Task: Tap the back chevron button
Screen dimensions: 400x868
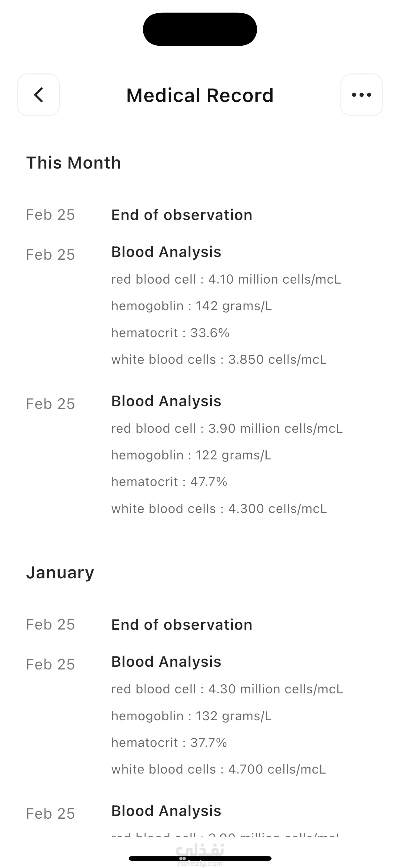Action: (x=38, y=95)
